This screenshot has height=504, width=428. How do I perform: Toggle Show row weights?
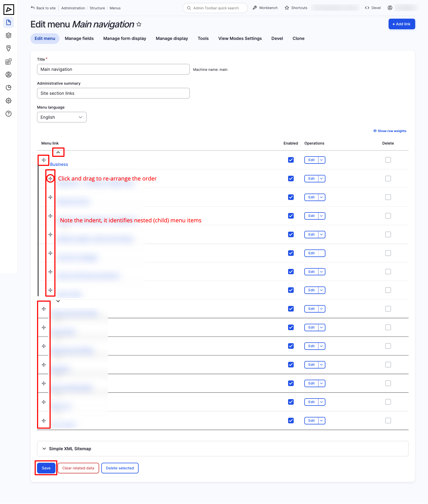[x=390, y=131]
